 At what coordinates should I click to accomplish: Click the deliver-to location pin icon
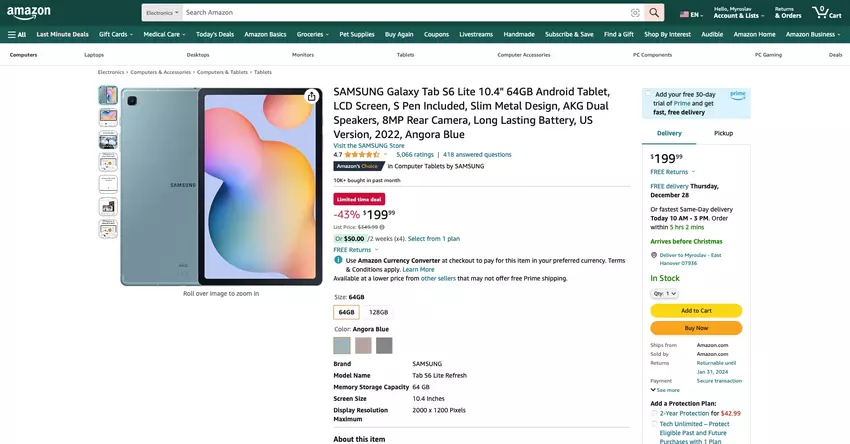pos(654,255)
